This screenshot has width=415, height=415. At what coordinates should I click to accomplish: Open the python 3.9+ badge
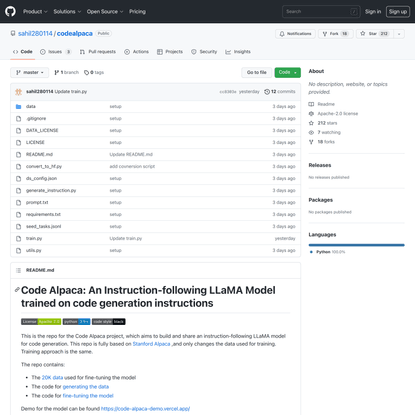tap(76, 322)
